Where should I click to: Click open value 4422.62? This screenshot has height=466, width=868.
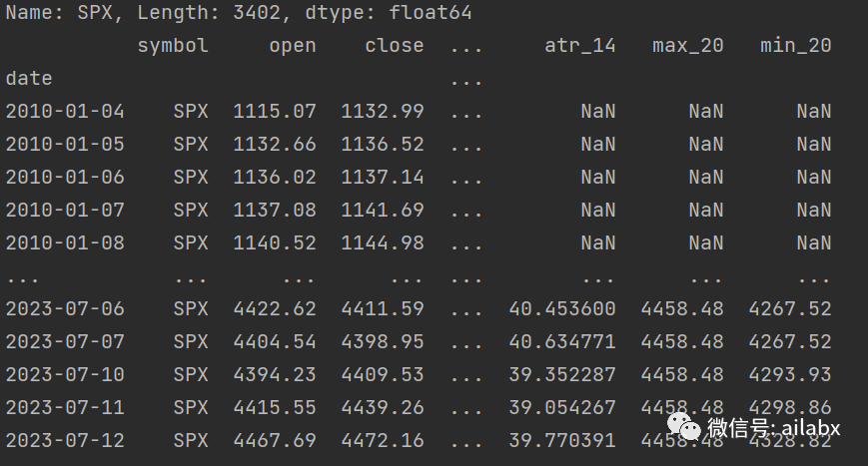pyautogui.click(x=275, y=309)
